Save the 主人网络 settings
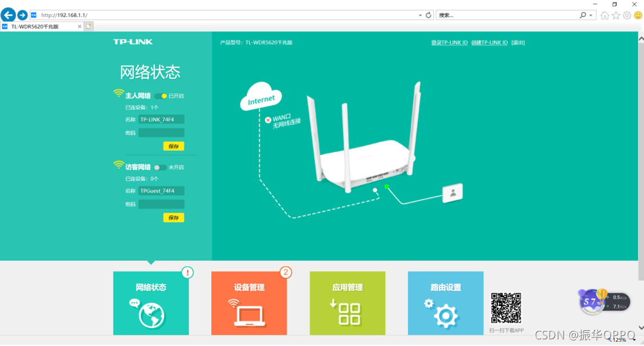 [x=174, y=146]
